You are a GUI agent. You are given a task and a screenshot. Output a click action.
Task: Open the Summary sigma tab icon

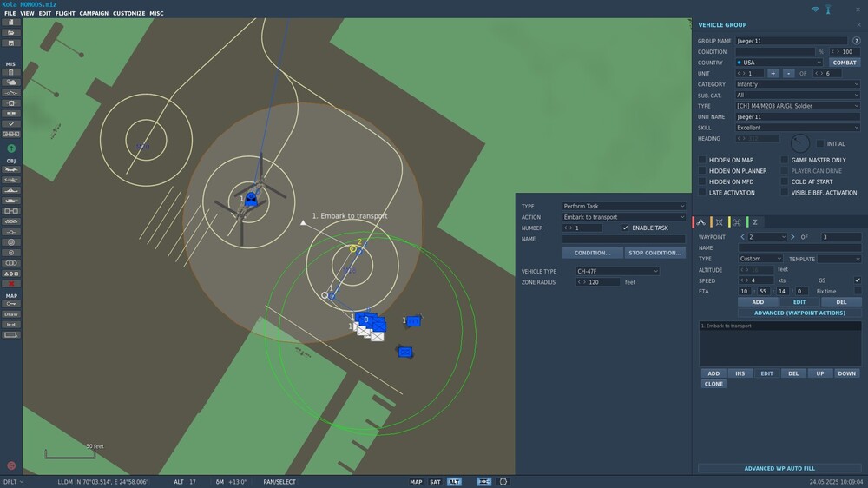(754, 222)
